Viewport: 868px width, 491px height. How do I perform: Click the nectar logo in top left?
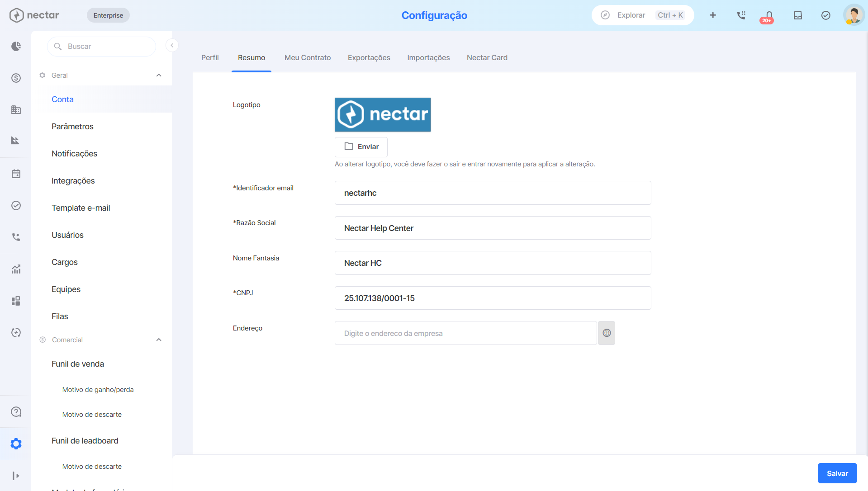(x=34, y=15)
